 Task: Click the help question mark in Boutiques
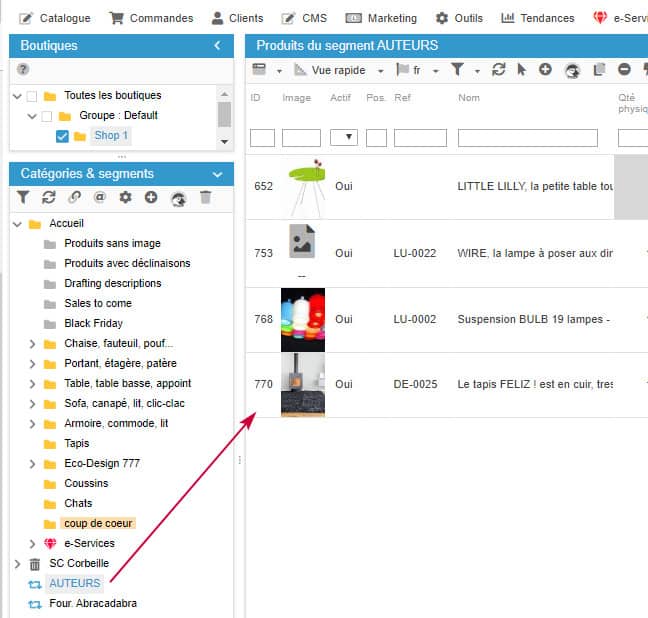click(23, 69)
